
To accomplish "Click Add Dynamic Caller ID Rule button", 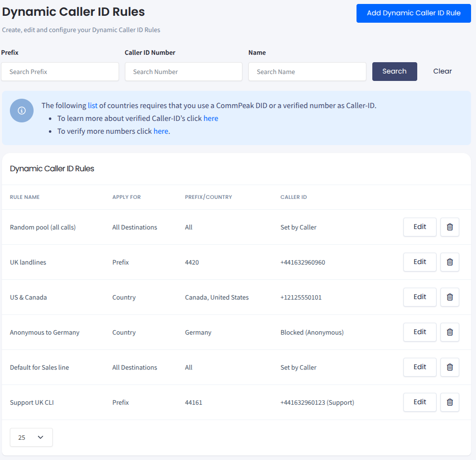I will [413, 13].
